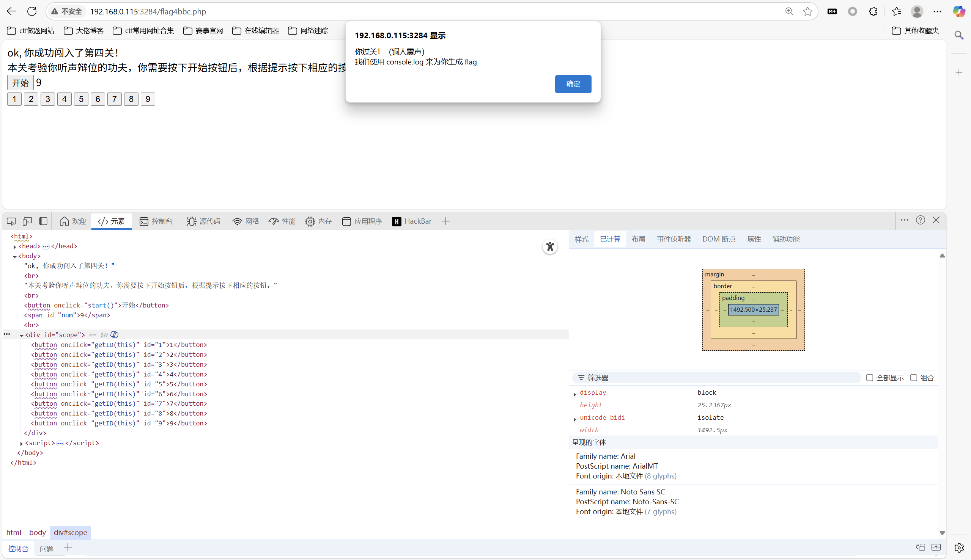The width and height of the screenshot is (971, 560).
Task: Click the undock drawer icon
Action: 920,547
